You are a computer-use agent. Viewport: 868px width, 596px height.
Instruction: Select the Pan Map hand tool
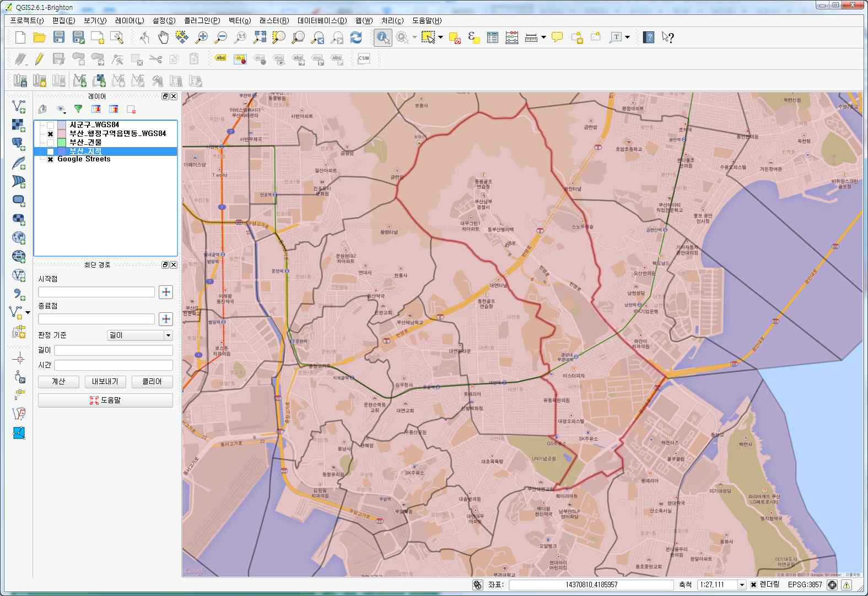coord(163,37)
